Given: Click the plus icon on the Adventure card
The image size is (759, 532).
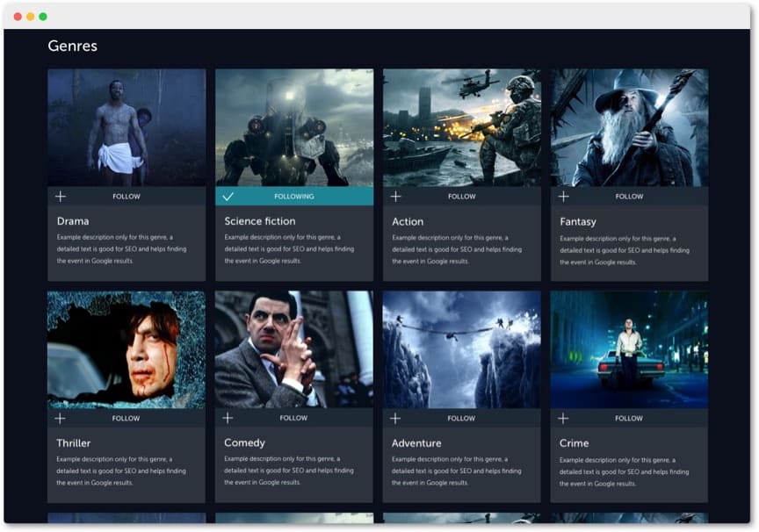Looking at the screenshot, I should pos(395,419).
